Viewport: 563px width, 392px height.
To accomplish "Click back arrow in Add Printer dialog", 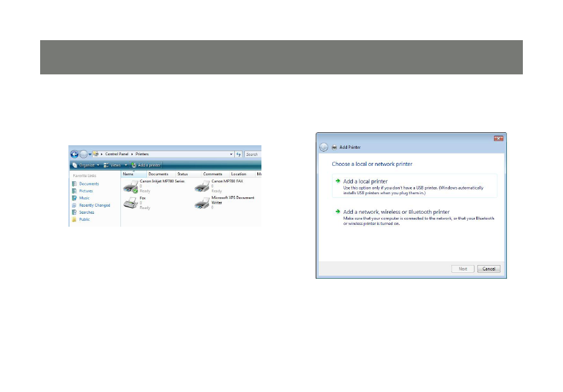I will pos(323,147).
